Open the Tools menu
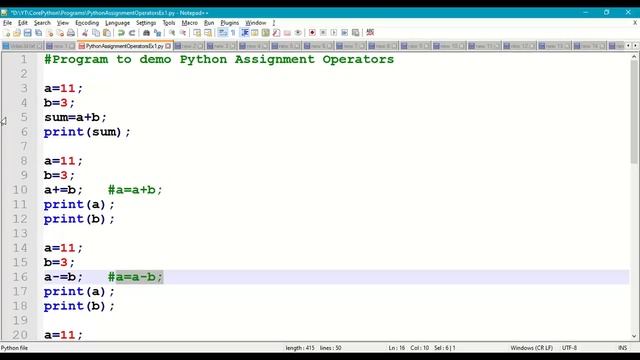 tap(169, 23)
